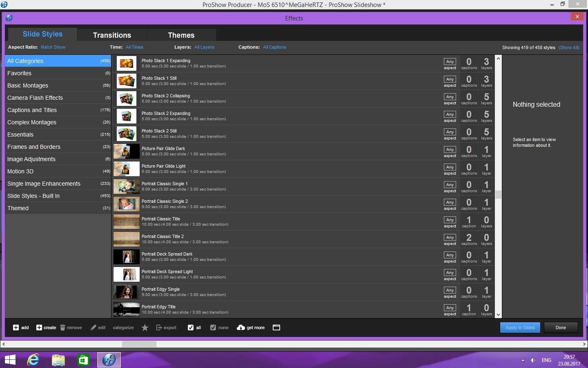This screenshot has width=588, height=368.
Task: Click the get more cloud icon
Action: [241, 328]
